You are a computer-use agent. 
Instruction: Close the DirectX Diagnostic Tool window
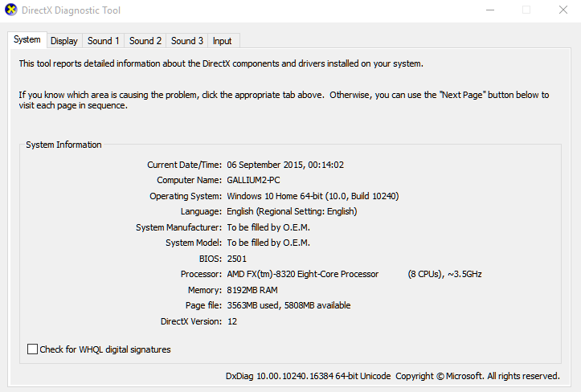click(563, 10)
